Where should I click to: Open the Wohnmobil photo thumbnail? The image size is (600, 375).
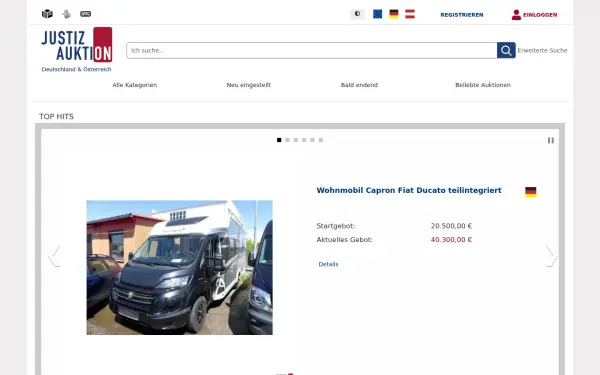coord(179,267)
